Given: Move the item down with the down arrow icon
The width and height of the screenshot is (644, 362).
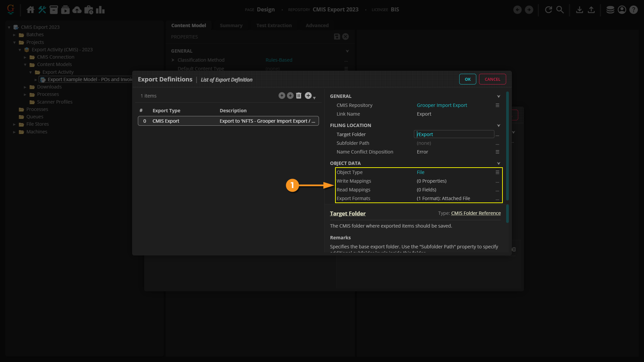Looking at the screenshot, I should point(290,96).
